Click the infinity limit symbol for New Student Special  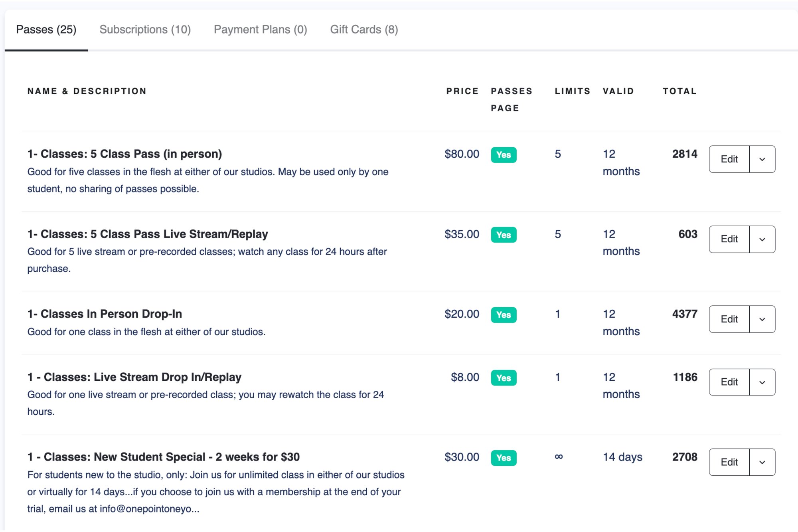[x=559, y=457]
